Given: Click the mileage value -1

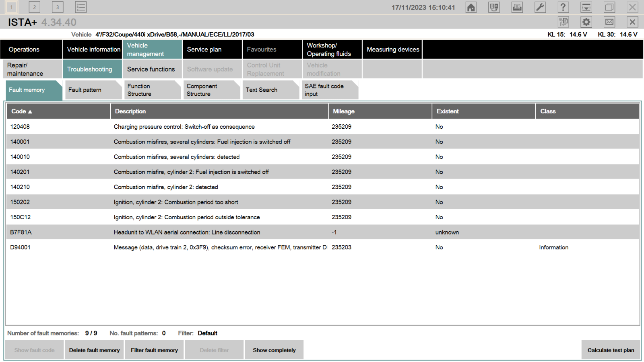Looking at the screenshot, I should (x=334, y=232).
